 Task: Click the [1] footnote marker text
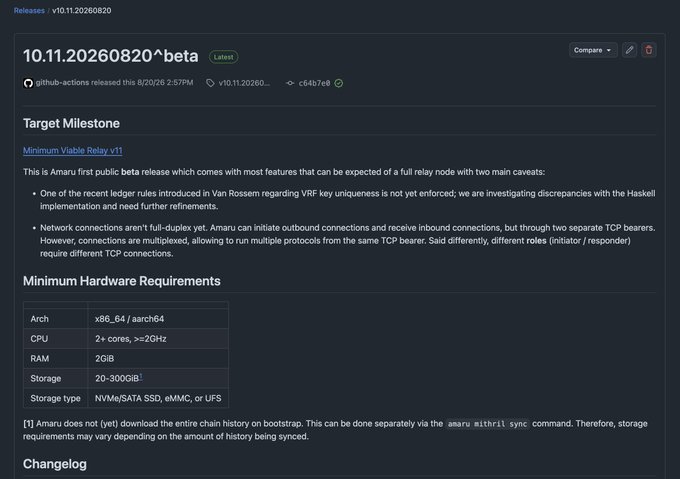click(28, 424)
